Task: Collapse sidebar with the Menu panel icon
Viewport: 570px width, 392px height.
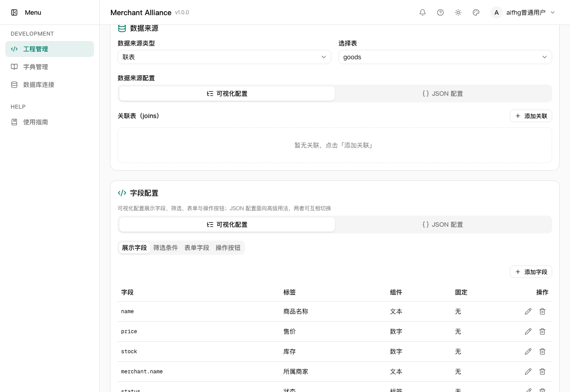Action: 14,12
